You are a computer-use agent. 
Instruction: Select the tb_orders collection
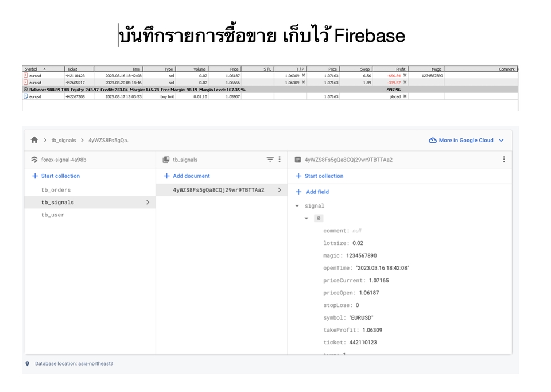[56, 190]
